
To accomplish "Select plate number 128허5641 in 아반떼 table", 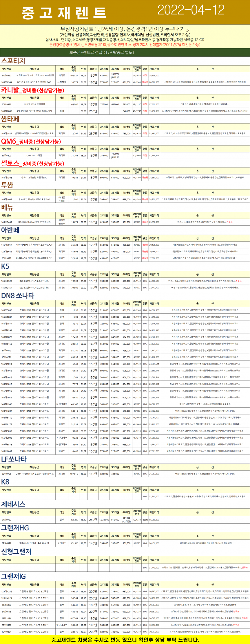I will (6, 251).
